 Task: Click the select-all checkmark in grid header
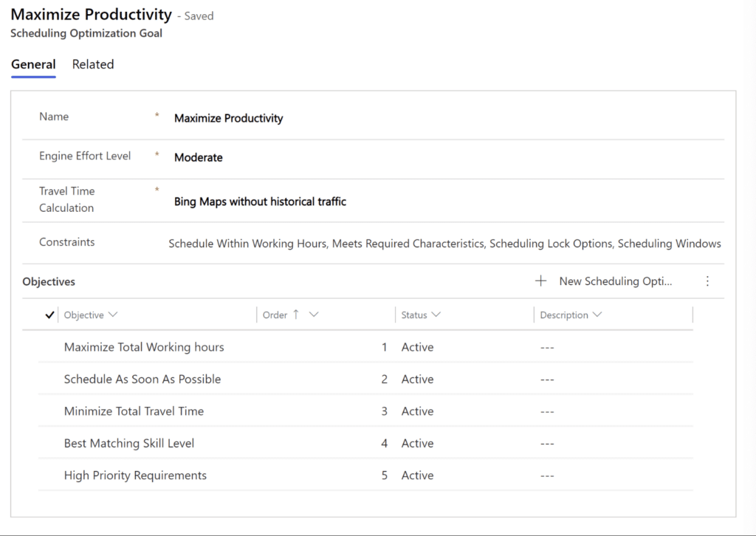point(49,315)
